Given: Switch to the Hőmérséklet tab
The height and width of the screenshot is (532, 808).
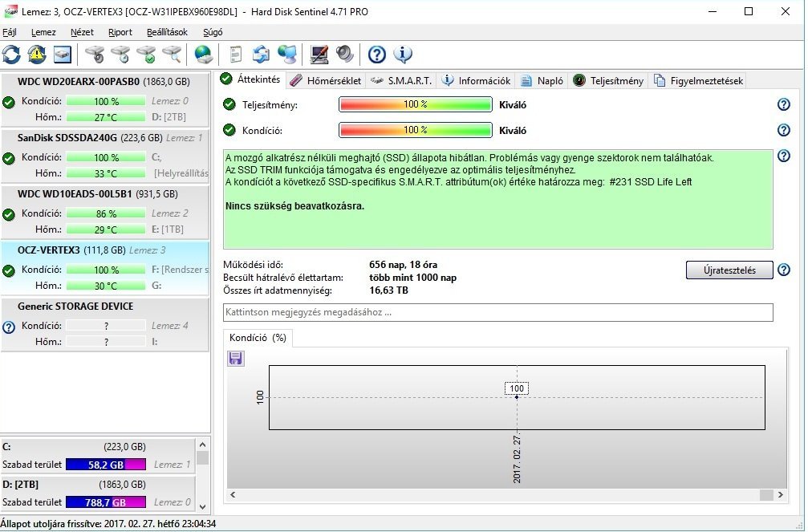Looking at the screenshot, I should (x=327, y=81).
